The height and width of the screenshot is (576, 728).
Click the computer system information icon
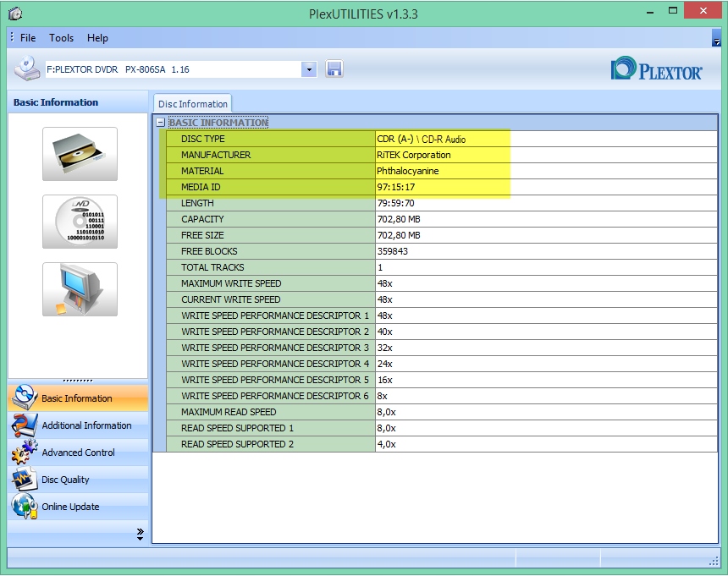(x=80, y=289)
